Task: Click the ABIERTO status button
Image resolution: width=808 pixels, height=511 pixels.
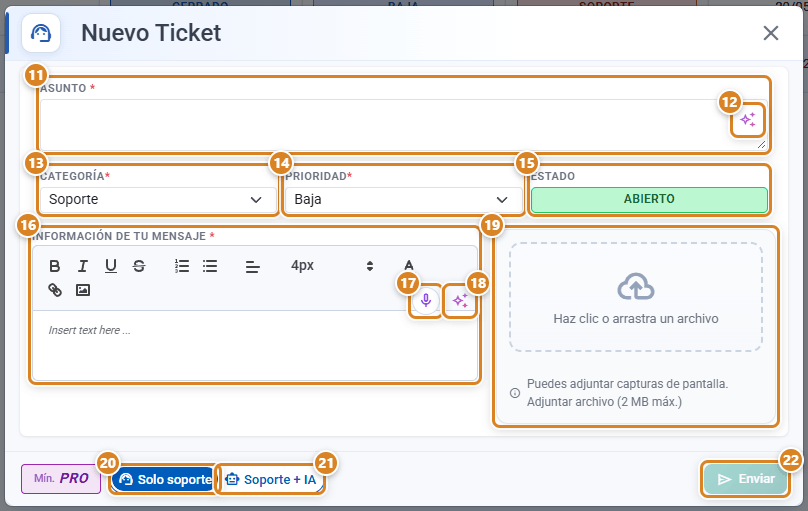Action: 649,199
